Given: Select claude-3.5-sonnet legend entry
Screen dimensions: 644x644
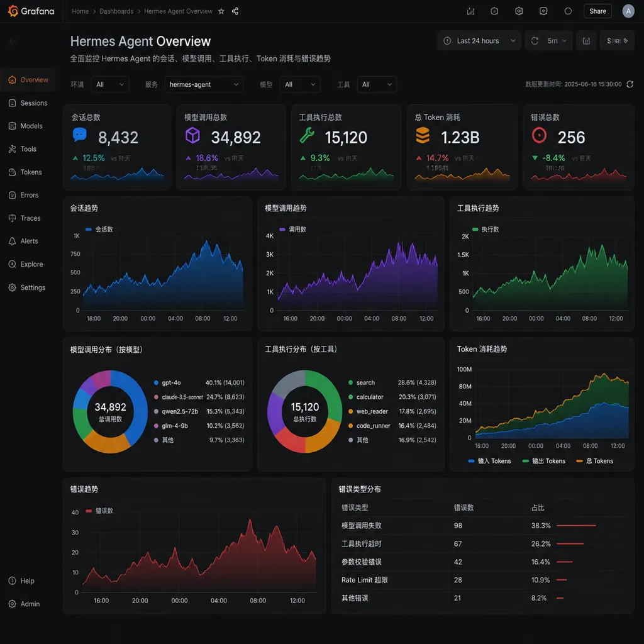Looking at the screenshot, I should [x=199, y=397].
